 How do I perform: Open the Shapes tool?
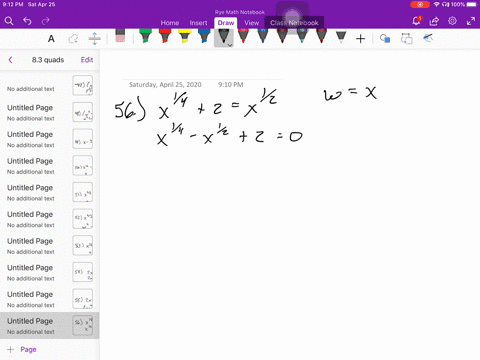pos(385,39)
